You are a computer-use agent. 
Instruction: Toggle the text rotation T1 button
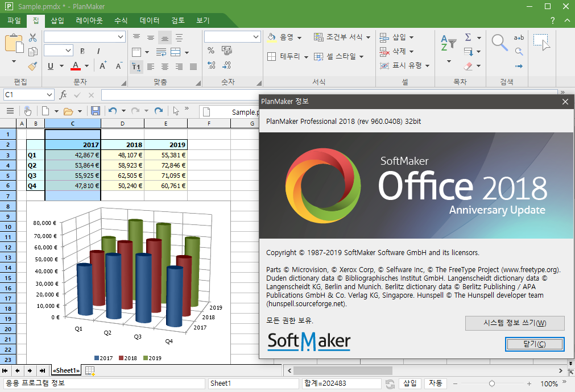(x=136, y=66)
